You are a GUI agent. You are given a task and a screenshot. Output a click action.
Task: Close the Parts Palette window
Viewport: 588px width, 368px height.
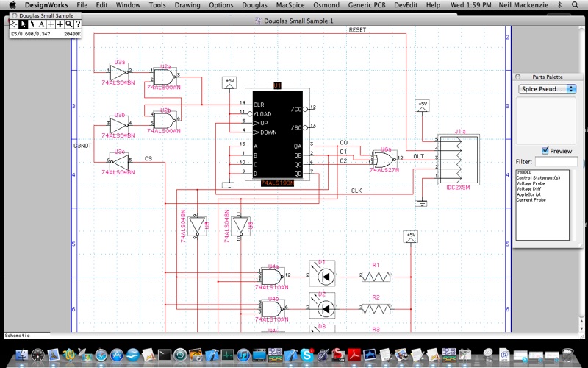518,77
